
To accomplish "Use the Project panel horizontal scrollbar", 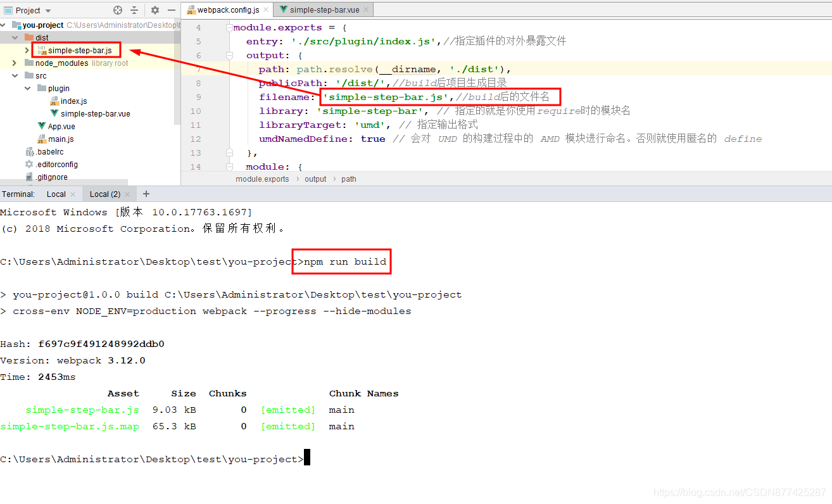I will [x=64, y=182].
